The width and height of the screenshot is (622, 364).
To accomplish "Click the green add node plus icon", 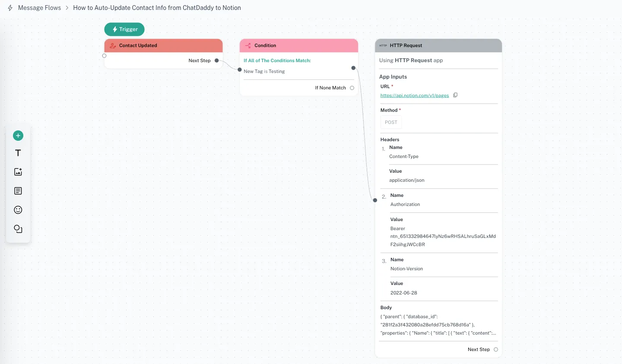I will tap(18, 136).
